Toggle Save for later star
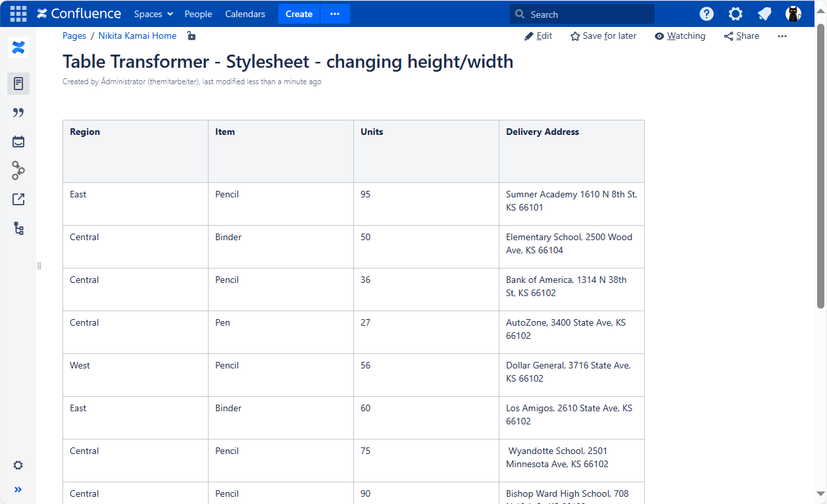This screenshot has height=504, width=827. point(603,36)
